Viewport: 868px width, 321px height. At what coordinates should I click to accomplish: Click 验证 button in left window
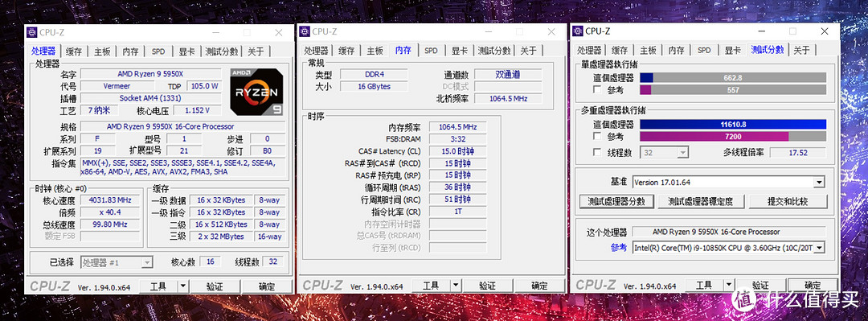tap(215, 286)
